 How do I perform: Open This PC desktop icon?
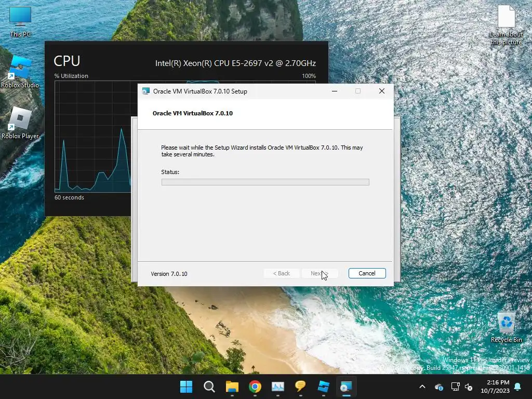tap(20, 22)
